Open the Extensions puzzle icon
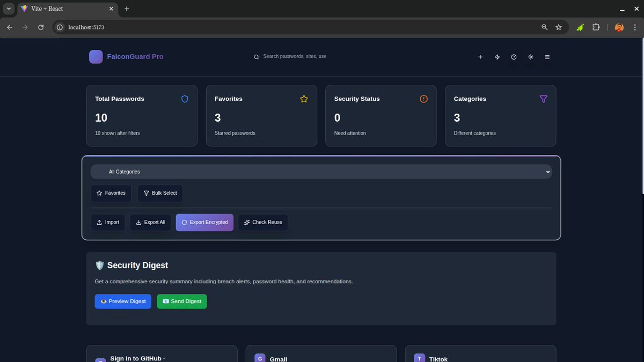 pos(596,27)
